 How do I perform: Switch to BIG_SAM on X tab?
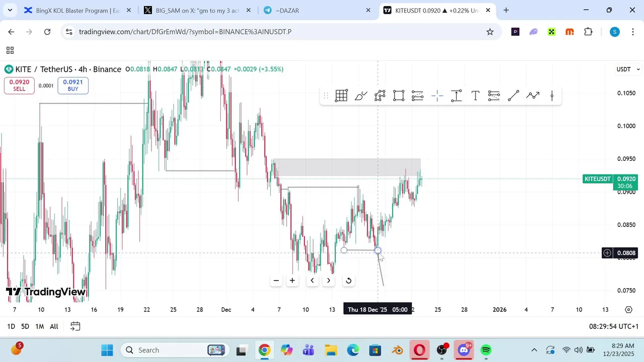(198, 10)
